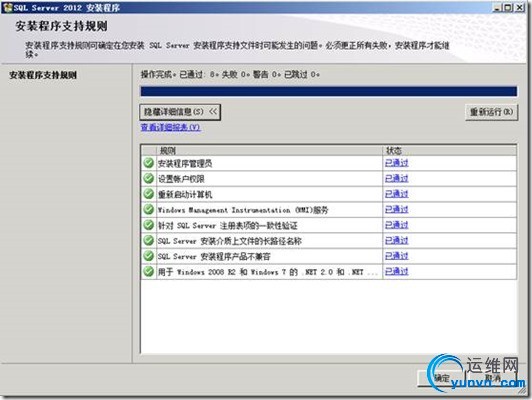Open 已通过 link for 注册表项的一致性验证
This screenshot has height=400, width=532.
pyautogui.click(x=397, y=225)
